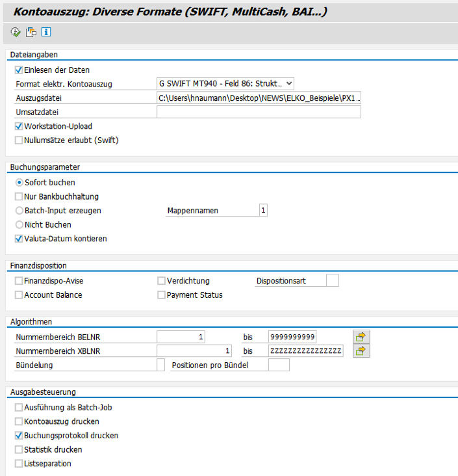Tick the Kontoauszug drucken checkbox

[x=19, y=421]
